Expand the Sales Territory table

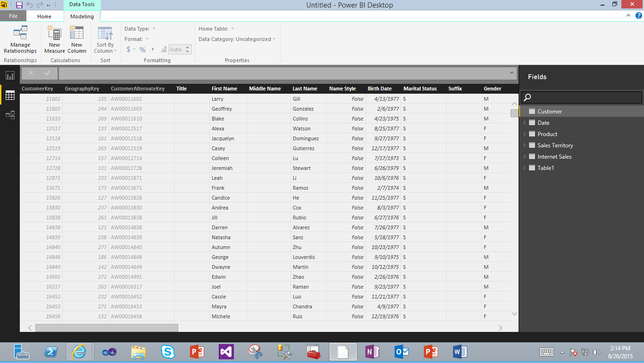click(x=524, y=145)
